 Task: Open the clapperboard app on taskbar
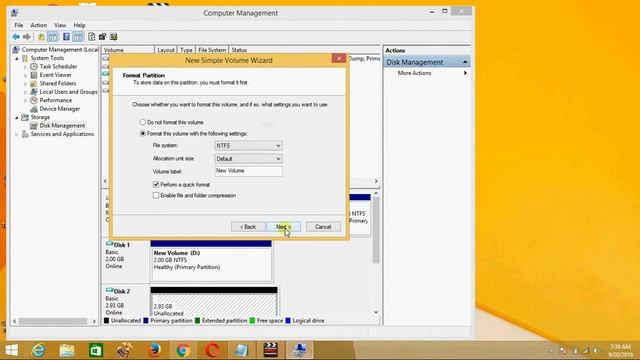270,350
